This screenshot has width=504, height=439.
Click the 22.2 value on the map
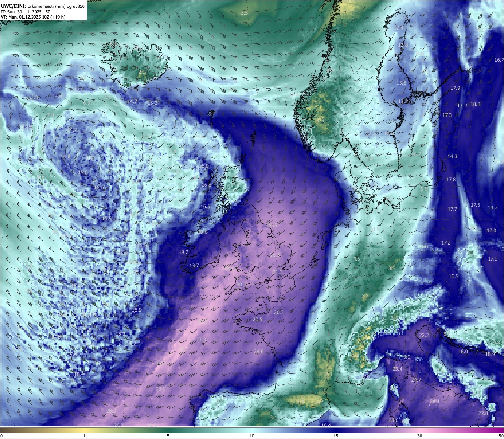[424, 335]
